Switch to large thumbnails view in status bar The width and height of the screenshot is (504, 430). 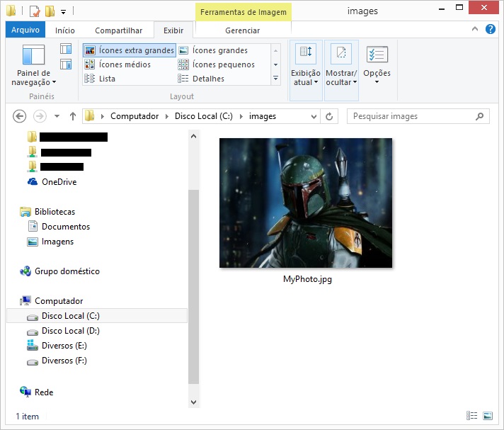pos(488,416)
